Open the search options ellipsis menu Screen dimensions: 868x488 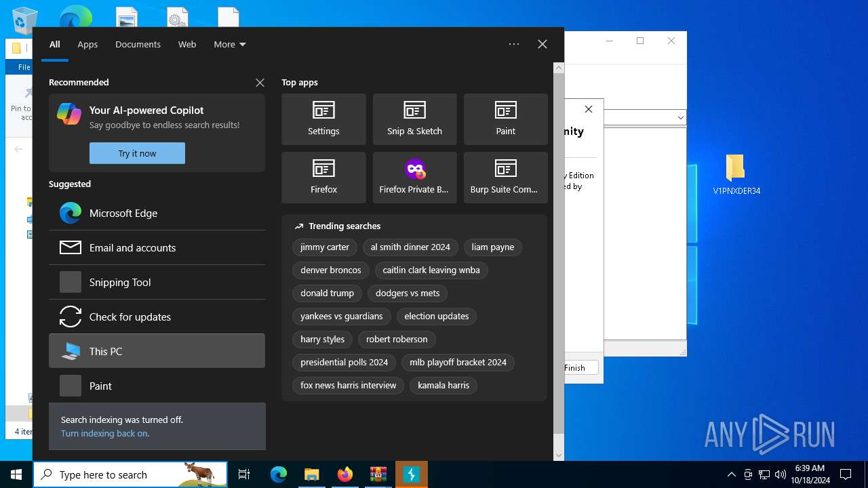pyautogui.click(x=514, y=44)
